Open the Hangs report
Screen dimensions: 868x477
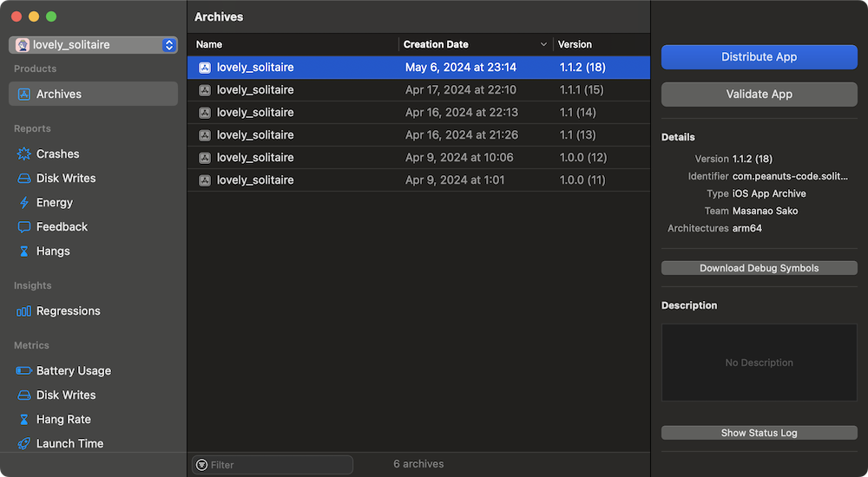[53, 252]
